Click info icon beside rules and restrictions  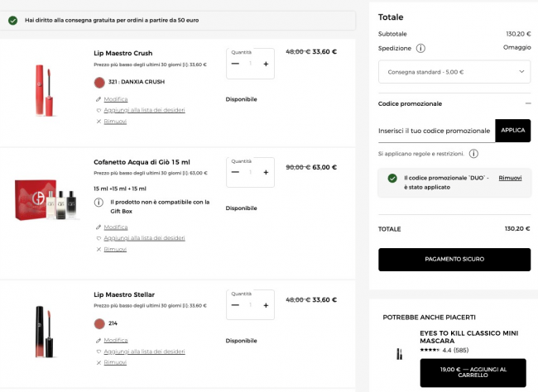[473, 154]
